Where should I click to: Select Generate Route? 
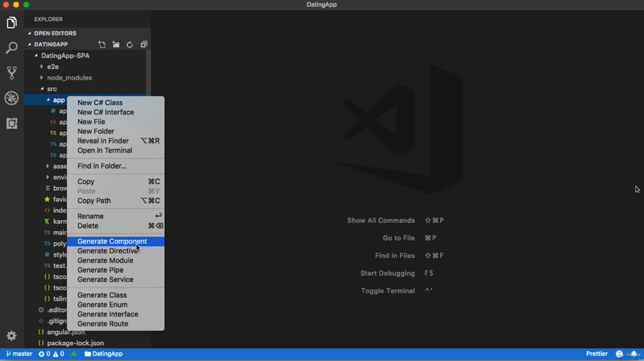click(x=115, y=324)
